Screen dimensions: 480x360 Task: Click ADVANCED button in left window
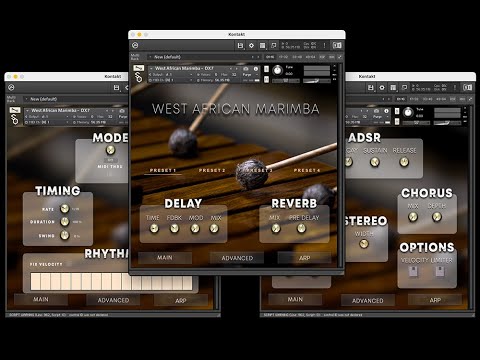(113, 300)
